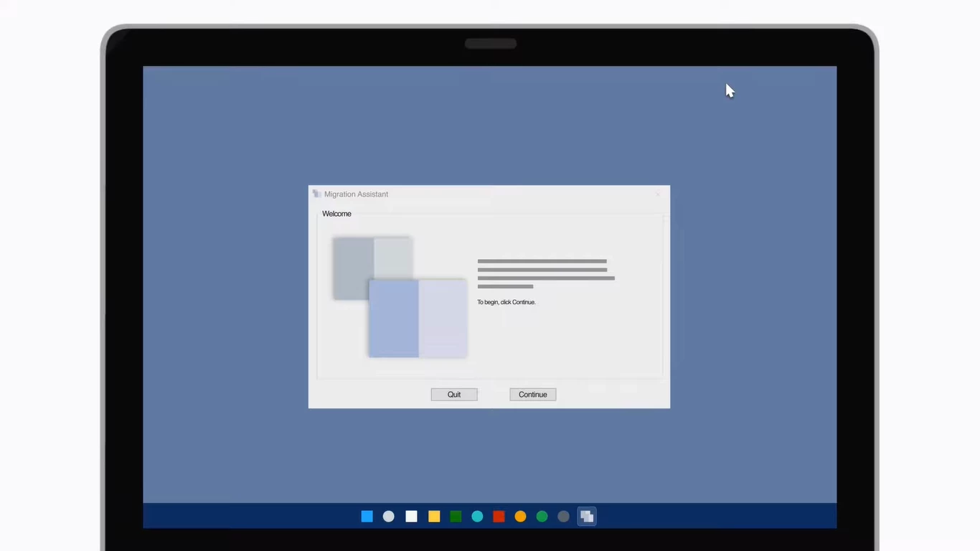Click the yellow square taskbar icon

(x=434, y=517)
